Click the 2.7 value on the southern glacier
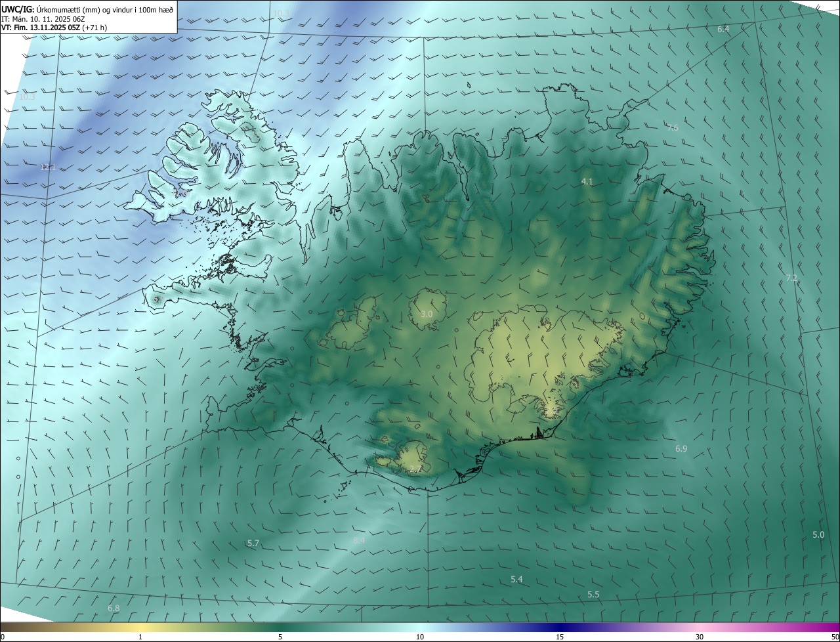 (x=415, y=469)
